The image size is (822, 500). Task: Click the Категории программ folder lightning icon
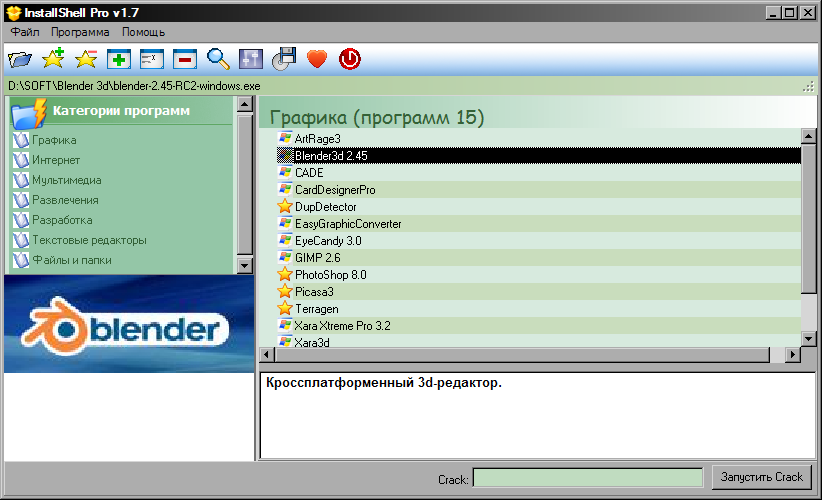pos(29,113)
